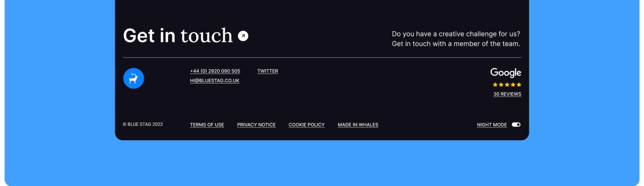Open Terms of Use
The width and height of the screenshot is (644, 186).
point(207,125)
